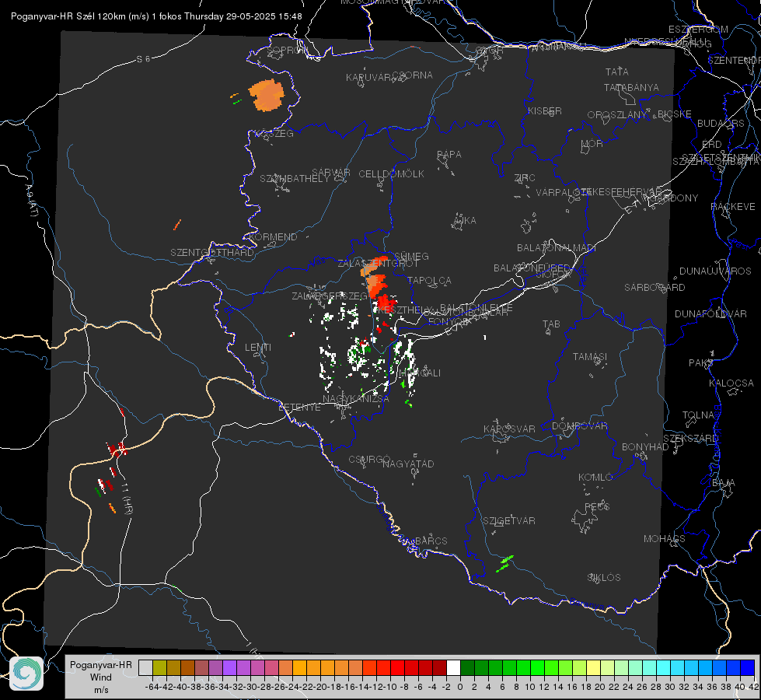
Task: Click the BONYHÁD city label
Action: tap(645, 447)
